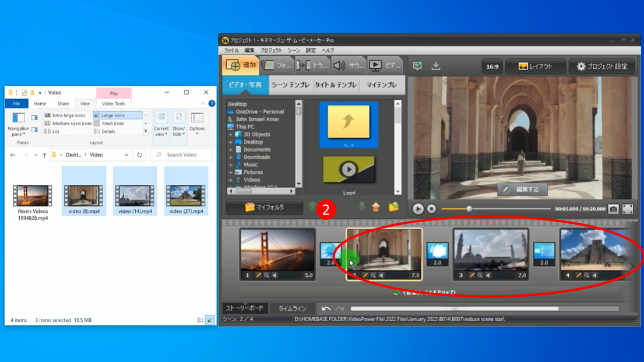The width and height of the screenshot is (644, 362).
Task: Click the マイフォルダ button
Action: (264, 207)
